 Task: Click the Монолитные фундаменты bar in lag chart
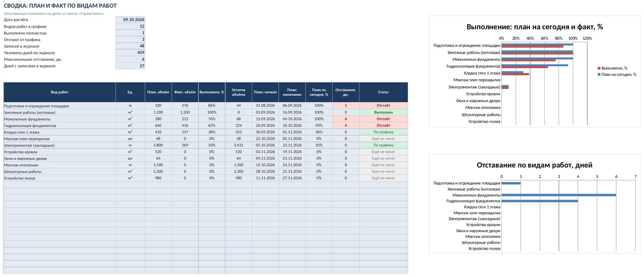coord(559,195)
